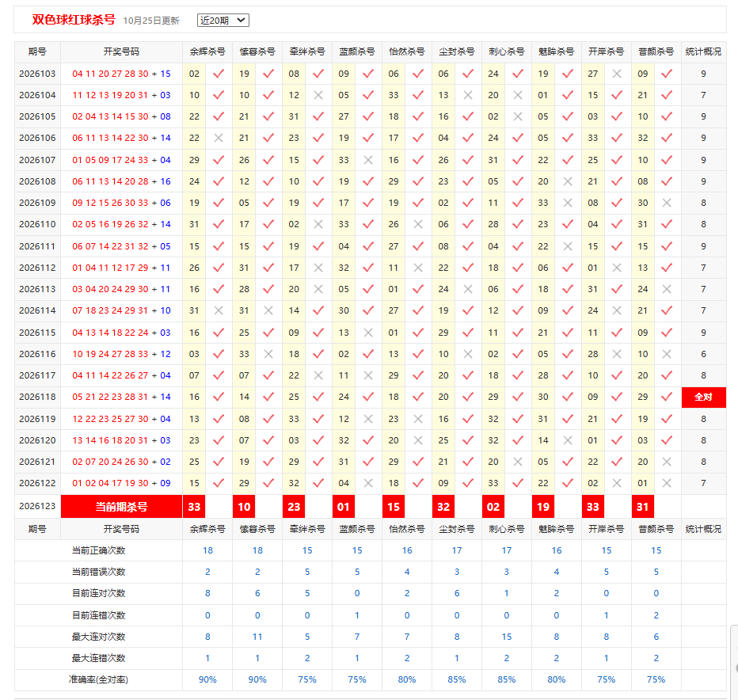
Task: Click the X mark for 怡然杀号 in row 2026110
Action: point(418,224)
